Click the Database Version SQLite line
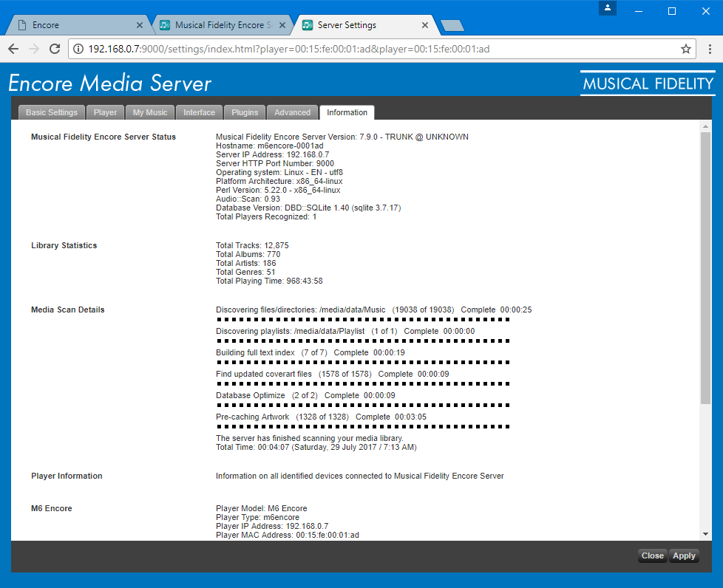Viewport: 723px width, 588px height. point(308,208)
